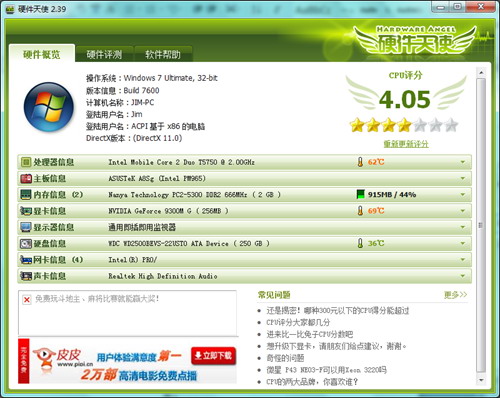Viewport: 500px width, 398px height.
Task: Click the NVIDIA GeForce 9300M G text
Action: 168,211
